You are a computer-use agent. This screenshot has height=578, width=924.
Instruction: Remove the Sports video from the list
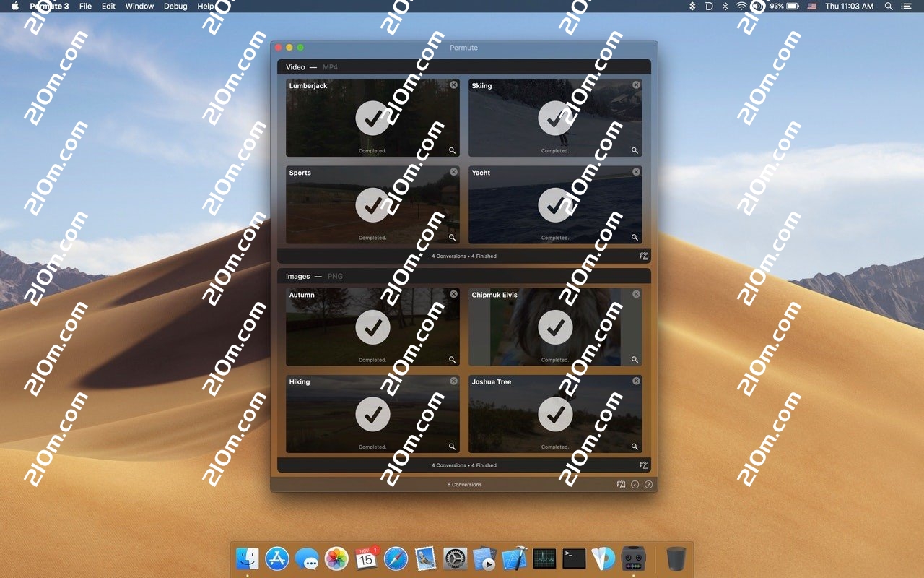coord(453,172)
